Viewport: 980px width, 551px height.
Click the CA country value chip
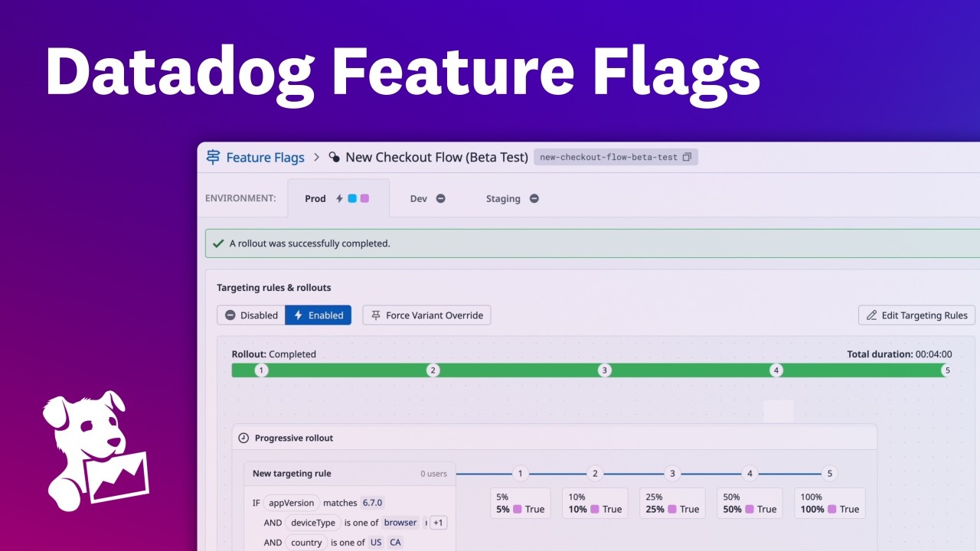click(x=395, y=543)
